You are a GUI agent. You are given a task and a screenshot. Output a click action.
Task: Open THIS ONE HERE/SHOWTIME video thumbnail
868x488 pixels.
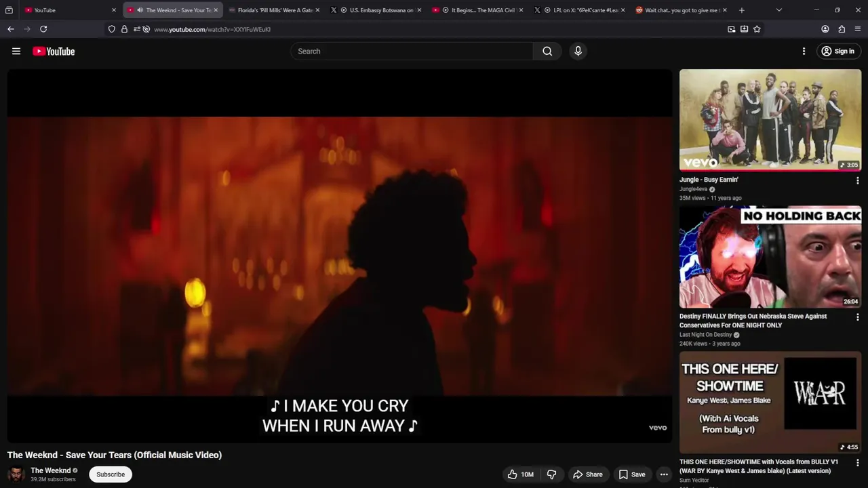pos(770,403)
